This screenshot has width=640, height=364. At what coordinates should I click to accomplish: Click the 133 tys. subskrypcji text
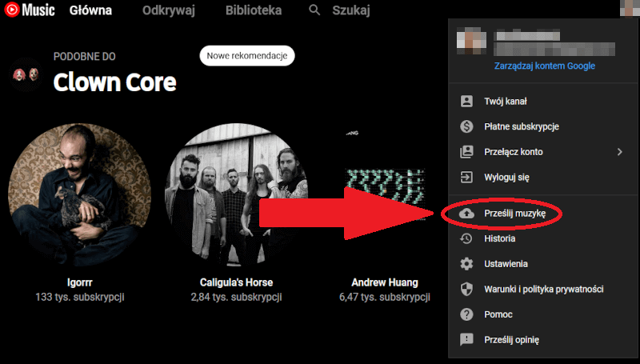[x=79, y=297]
